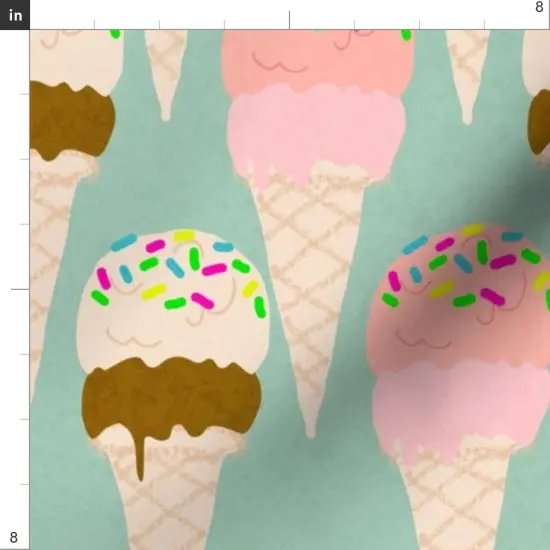Click the 8 mark on the left ruler

point(13,537)
